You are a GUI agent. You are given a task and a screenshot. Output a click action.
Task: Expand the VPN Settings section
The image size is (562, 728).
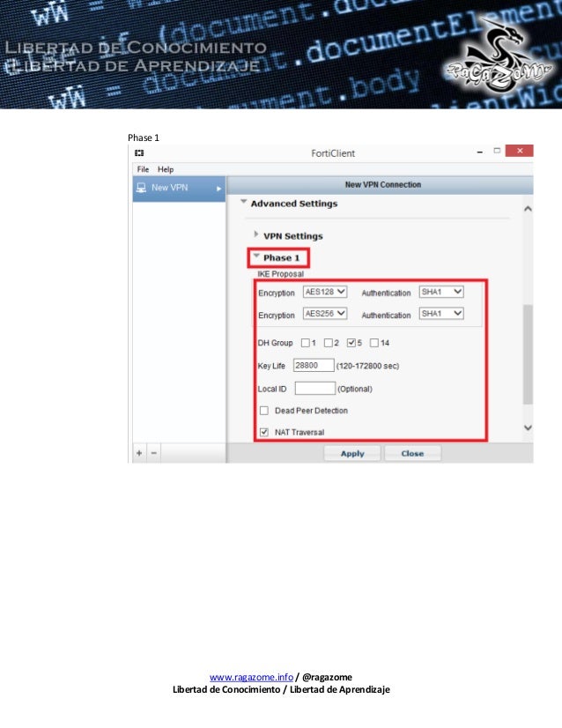click(x=256, y=234)
